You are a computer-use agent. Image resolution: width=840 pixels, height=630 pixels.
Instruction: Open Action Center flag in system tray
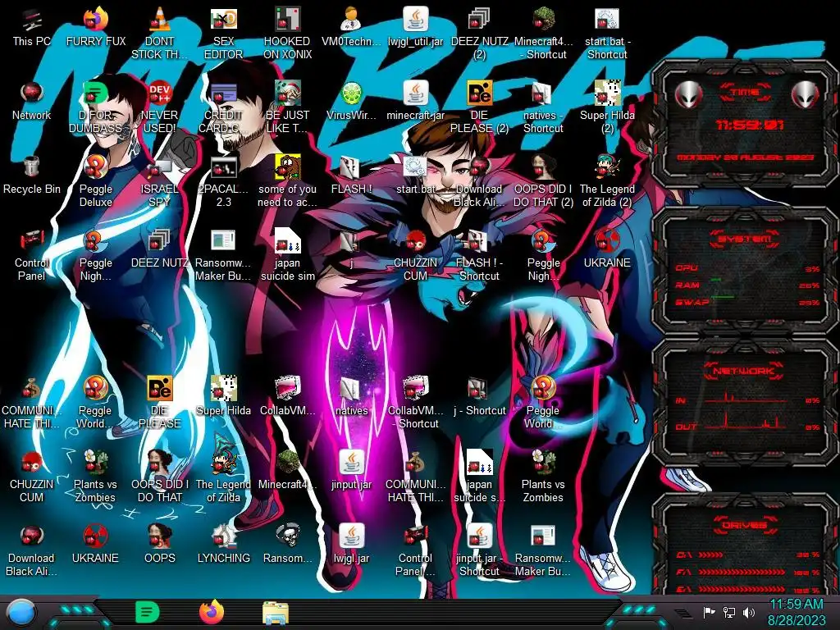tap(709, 612)
